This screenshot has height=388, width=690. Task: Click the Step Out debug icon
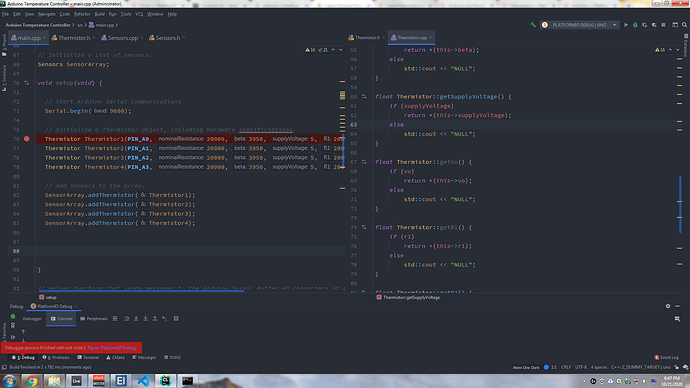154,318
